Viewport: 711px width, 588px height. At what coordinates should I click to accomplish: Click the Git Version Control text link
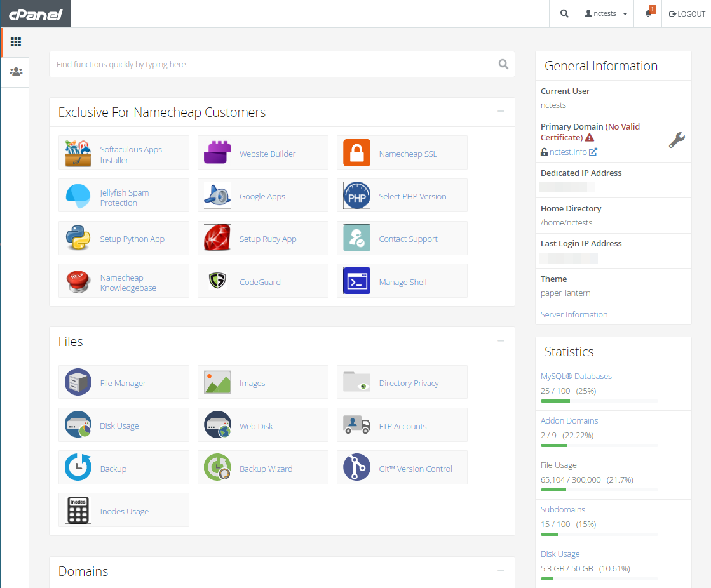click(416, 469)
